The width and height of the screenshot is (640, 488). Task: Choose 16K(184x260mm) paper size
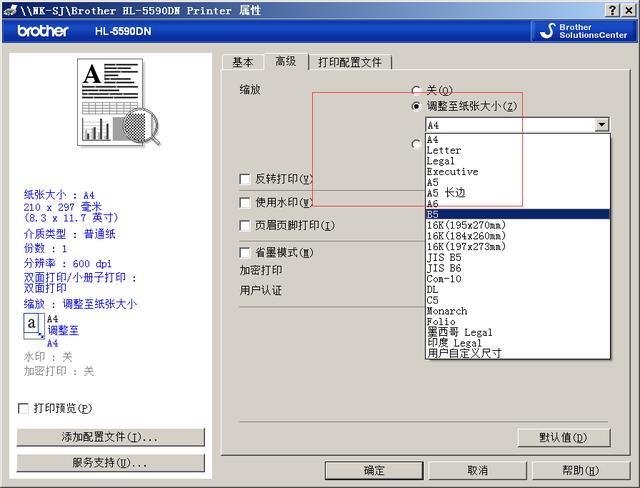[x=518, y=235]
